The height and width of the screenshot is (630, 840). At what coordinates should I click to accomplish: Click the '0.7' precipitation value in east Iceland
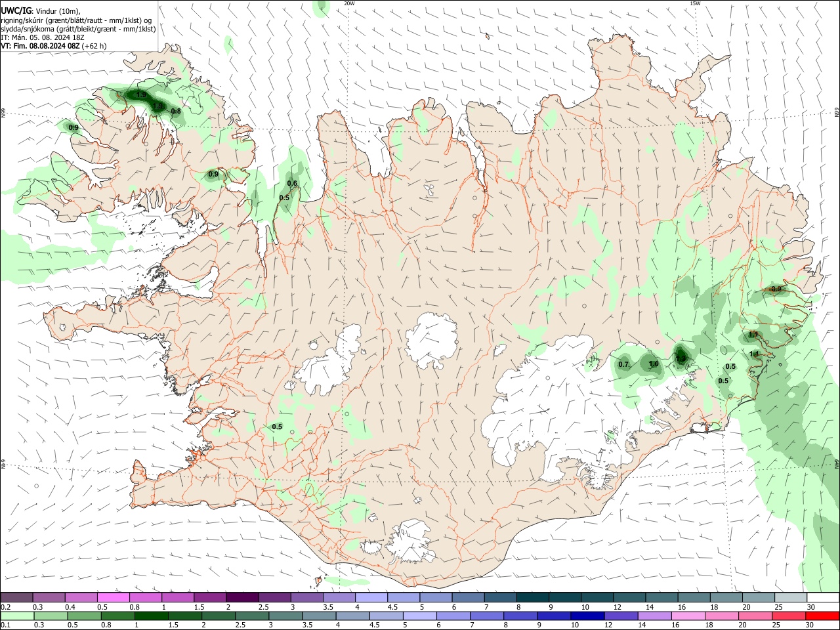click(623, 364)
